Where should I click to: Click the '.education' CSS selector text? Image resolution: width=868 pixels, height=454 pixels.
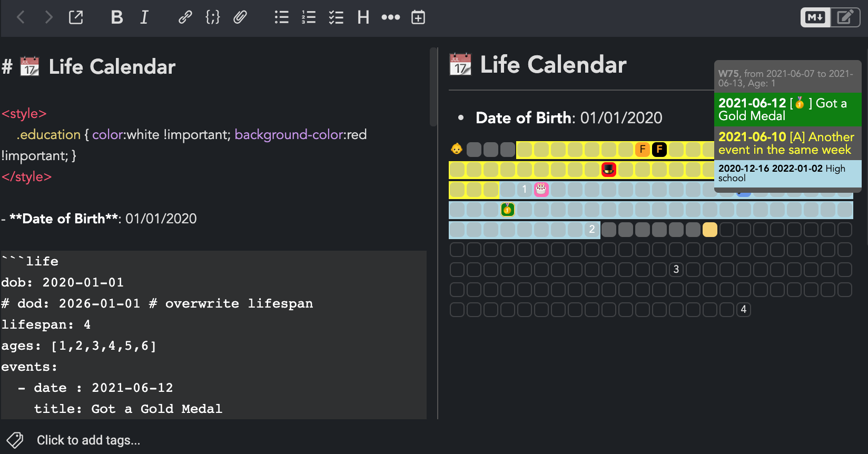[x=48, y=135]
